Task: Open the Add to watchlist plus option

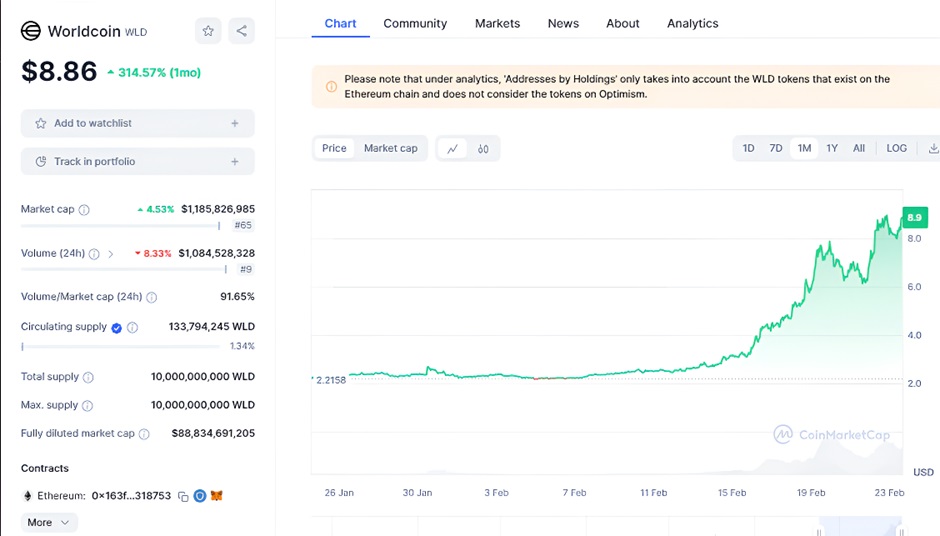Action: pyautogui.click(x=234, y=123)
